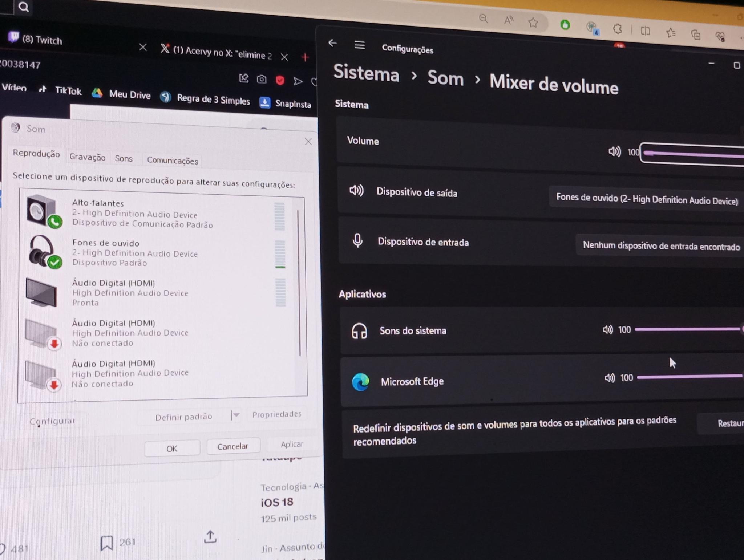Go to Sistema in settings breadcrumb
Image resolution: width=744 pixels, height=560 pixels.
(x=366, y=73)
